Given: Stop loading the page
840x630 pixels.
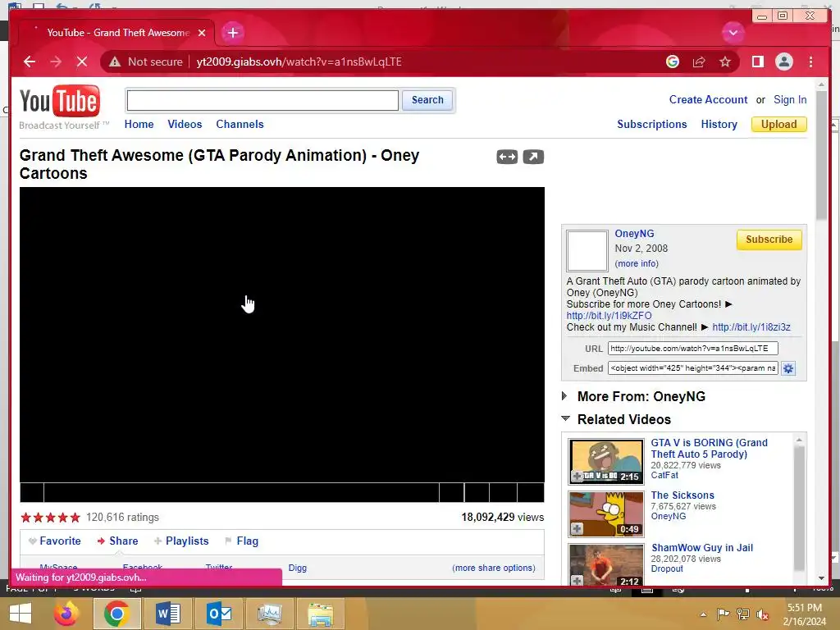Looking at the screenshot, I should (x=82, y=62).
